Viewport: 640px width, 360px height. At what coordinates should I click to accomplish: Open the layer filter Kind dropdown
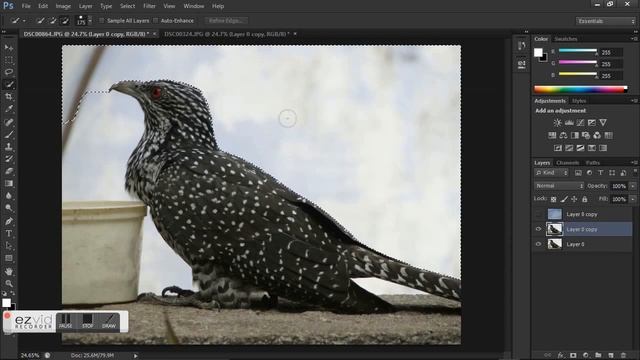(551, 173)
